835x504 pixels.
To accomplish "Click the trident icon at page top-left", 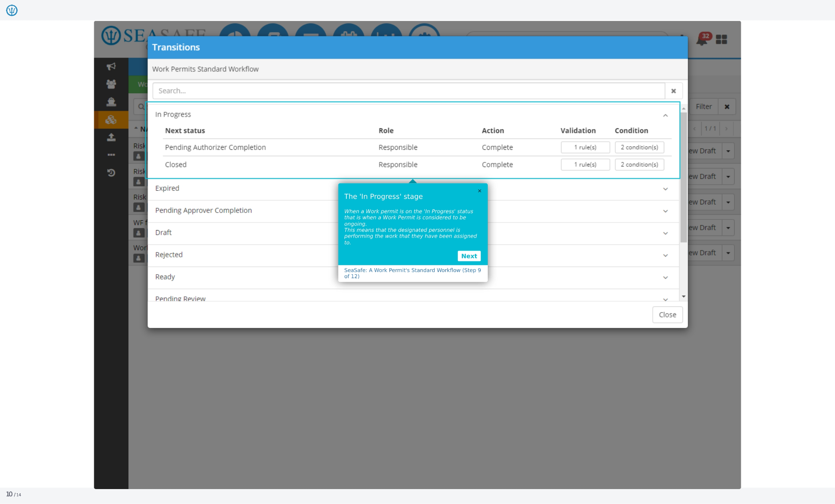I will (12, 10).
